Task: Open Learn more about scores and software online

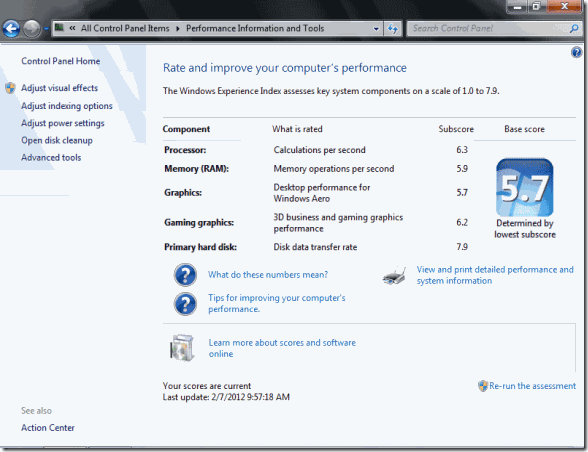Action: click(282, 348)
